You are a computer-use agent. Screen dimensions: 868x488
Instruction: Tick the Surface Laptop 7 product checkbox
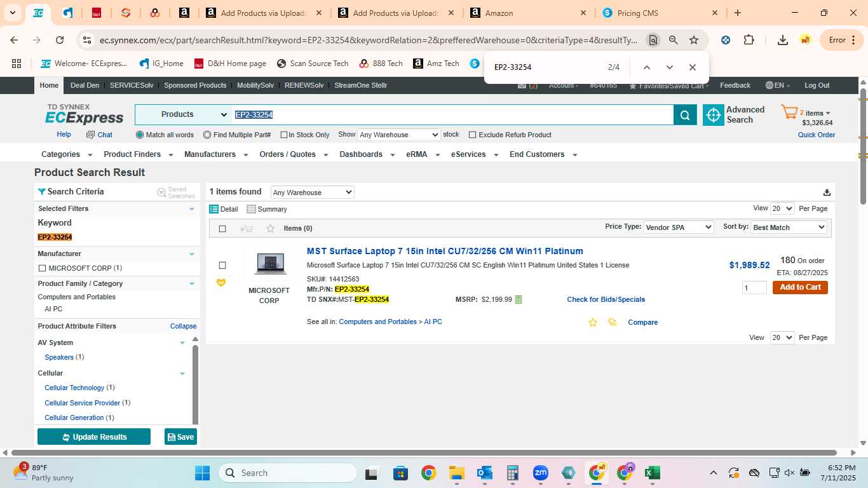pyautogui.click(x=222, y=265)
